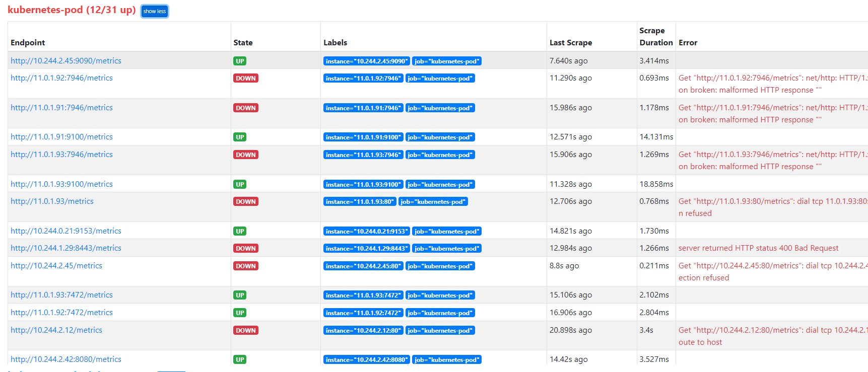Open the 10.244.2.42:8080 metrics endpoint
The image size is (868, 372).
pos(66,359)
